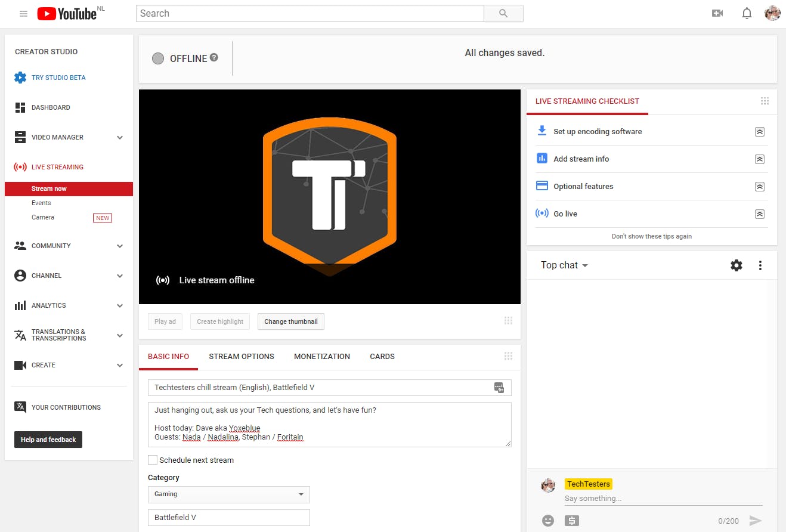Click the Translations & Transcriptions icon
Image resolution: width=786 pixels, height=532 pixels.
pyautogui.click(x=20, y=335)
